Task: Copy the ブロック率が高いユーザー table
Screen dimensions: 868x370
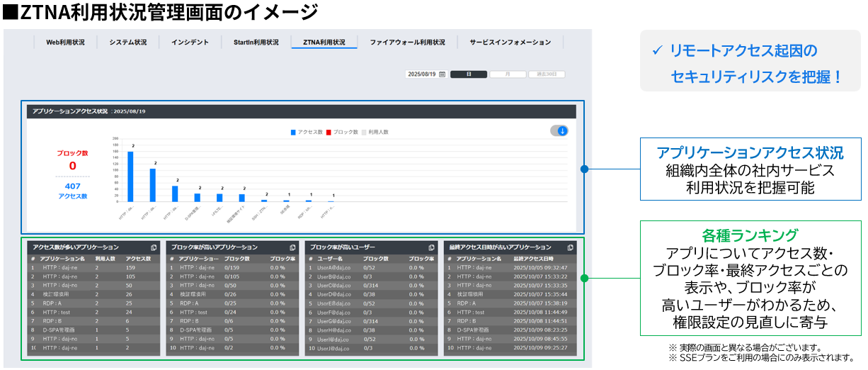Action: tap(431, 248)
